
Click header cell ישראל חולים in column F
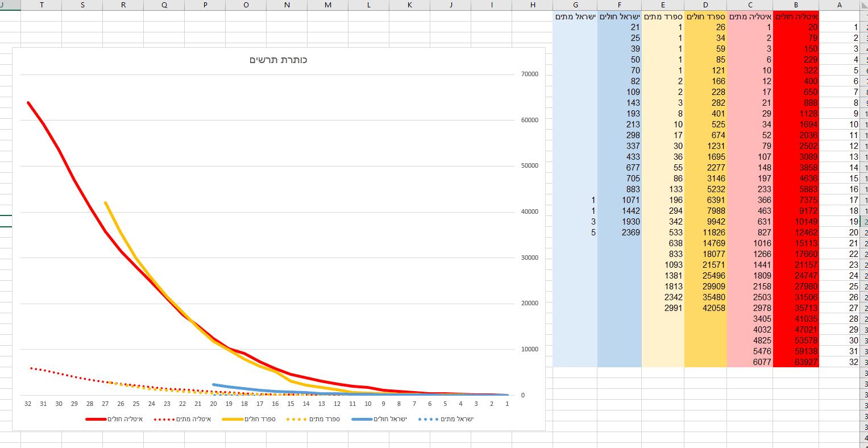(620, 16)
